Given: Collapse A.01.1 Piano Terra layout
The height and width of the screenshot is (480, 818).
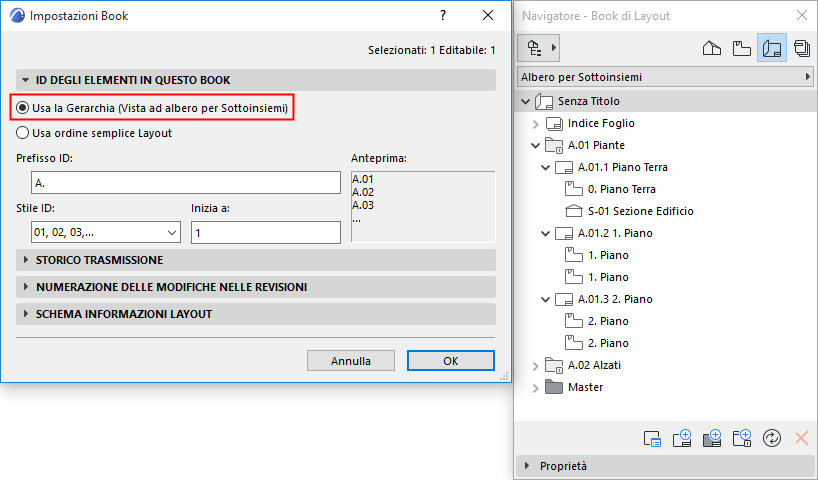Looking at the screenshot, I should [x=545, y=167].
